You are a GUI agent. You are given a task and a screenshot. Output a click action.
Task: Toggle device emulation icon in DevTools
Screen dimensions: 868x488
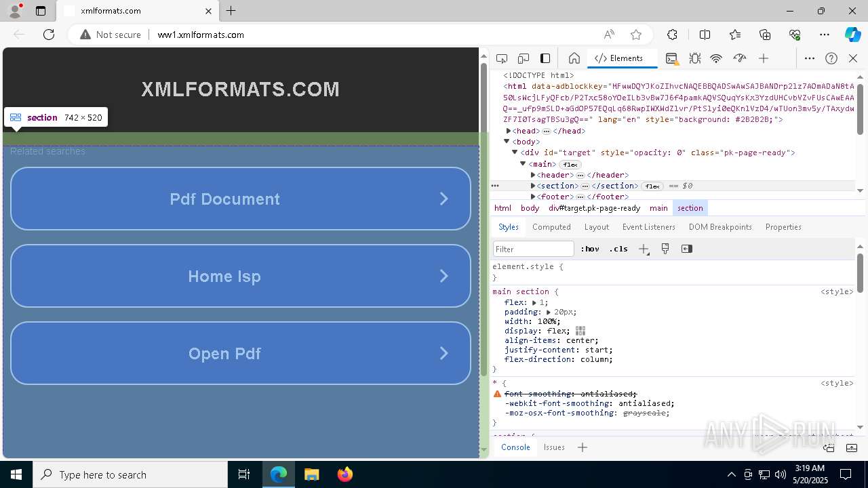524,58
